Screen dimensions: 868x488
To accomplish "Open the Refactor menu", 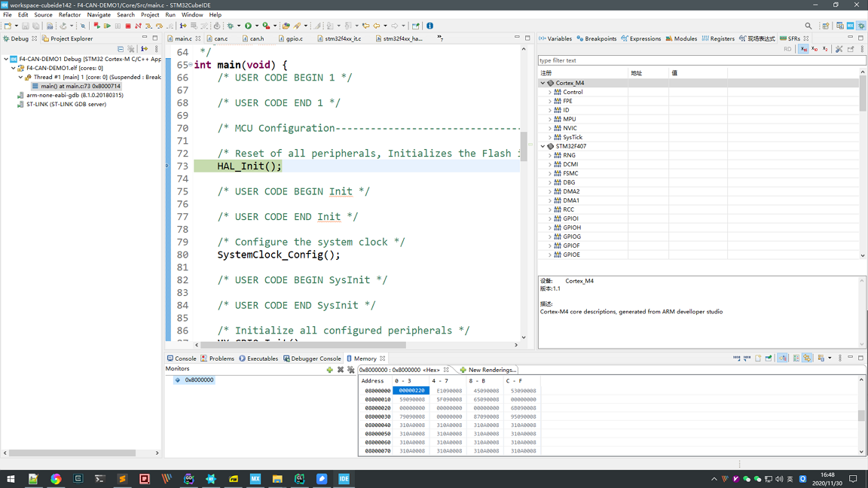I will click(70, 15).
